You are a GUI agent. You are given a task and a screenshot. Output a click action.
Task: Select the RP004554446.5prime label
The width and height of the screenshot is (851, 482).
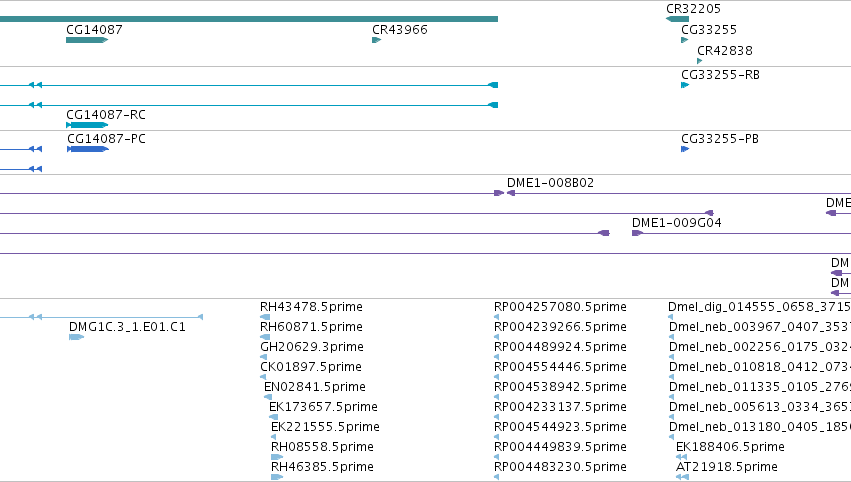560,366
